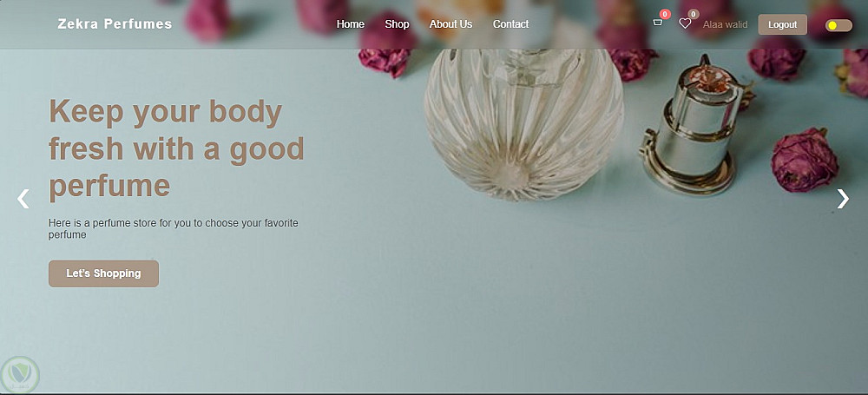Open the heart wishlist icon
The width and height of the screenshot is (868, 395).
[x=685, y=23]
